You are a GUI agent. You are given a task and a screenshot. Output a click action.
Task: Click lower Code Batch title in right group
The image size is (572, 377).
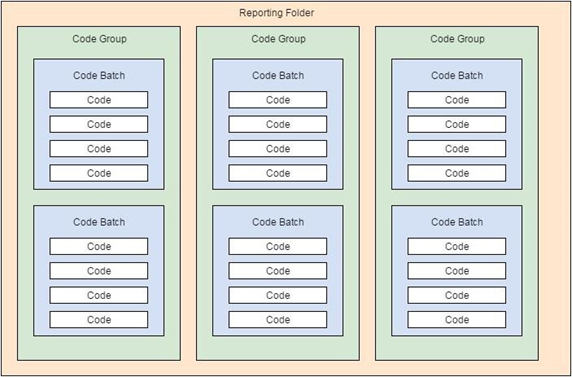(457, 222)
